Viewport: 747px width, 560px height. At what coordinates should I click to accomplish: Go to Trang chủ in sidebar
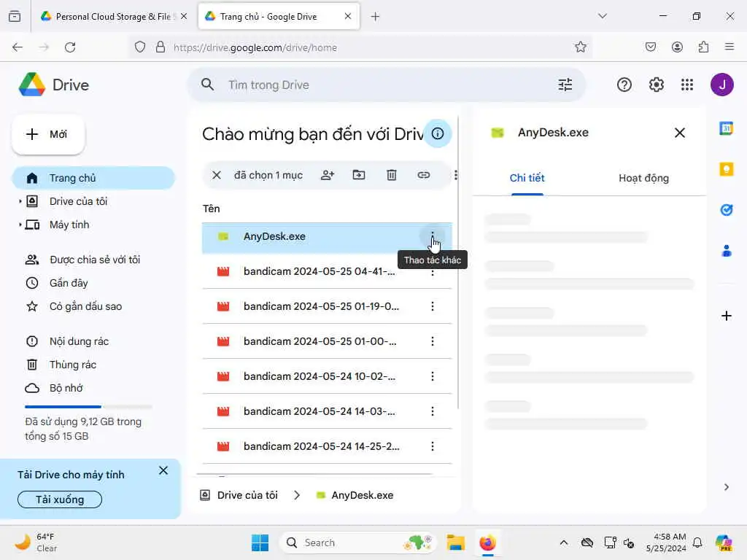coord(93,178)
